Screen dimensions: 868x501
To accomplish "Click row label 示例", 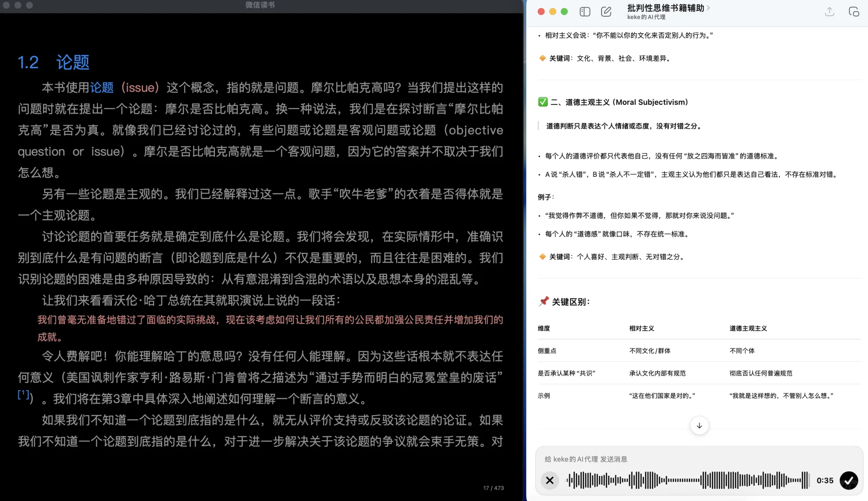I will [x=544, y=396].
